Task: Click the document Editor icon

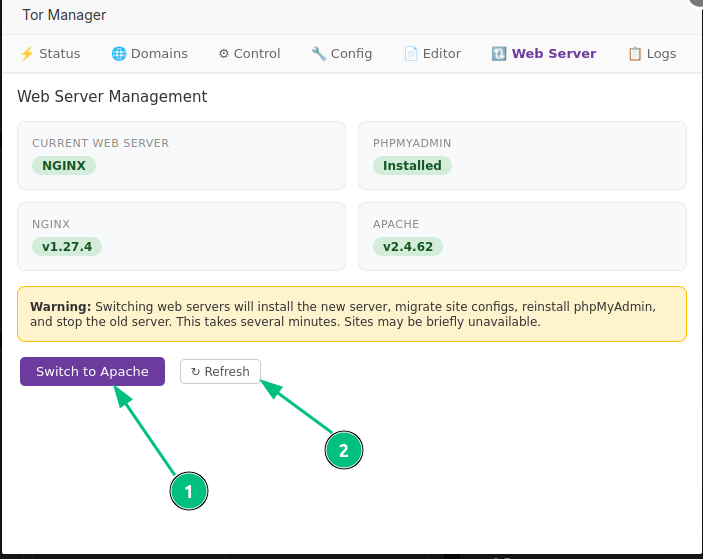Action: tap(411, 54)
